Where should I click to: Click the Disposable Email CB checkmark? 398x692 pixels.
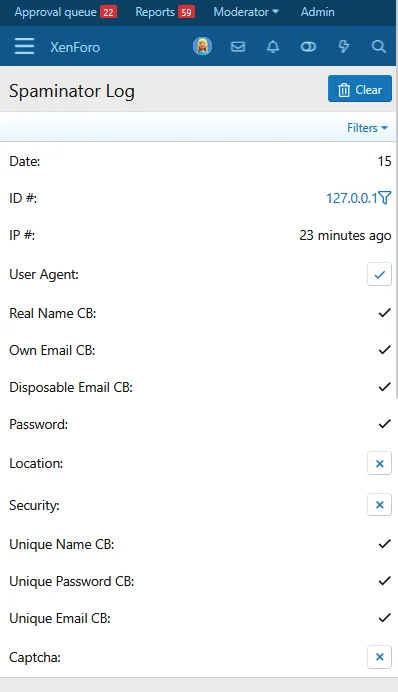pos(385,387)
